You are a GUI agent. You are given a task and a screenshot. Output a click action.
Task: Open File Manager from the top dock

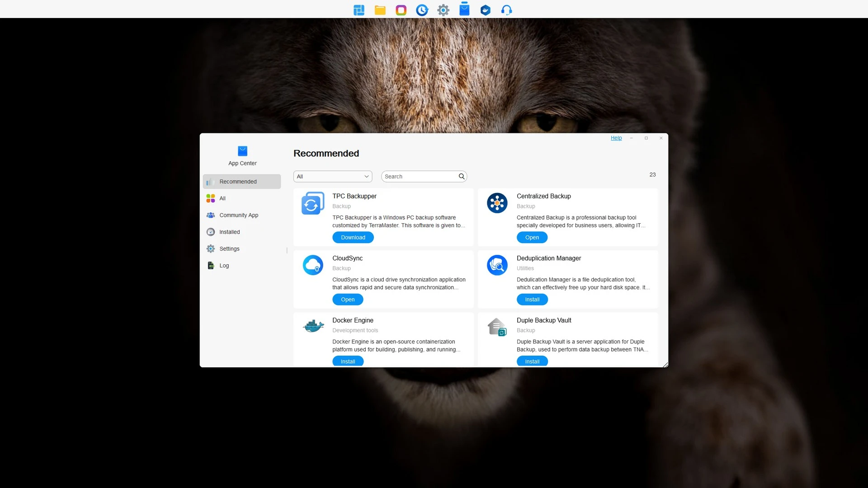tap(380, 10)
